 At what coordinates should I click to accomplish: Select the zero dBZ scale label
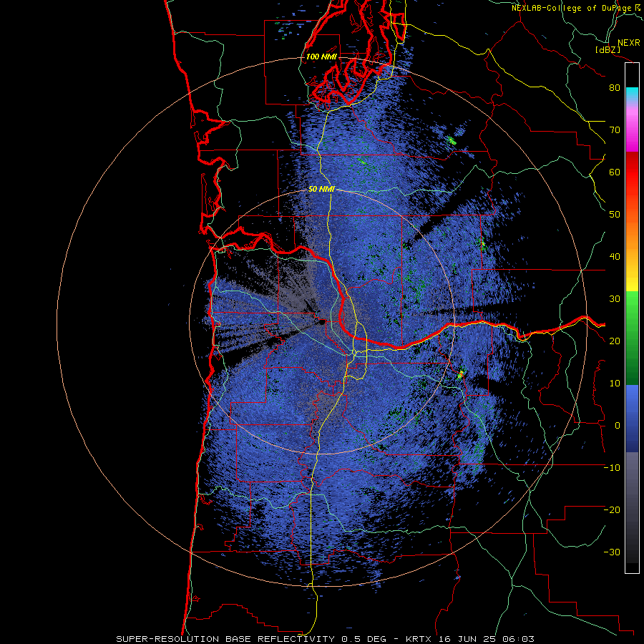(618, 426)
